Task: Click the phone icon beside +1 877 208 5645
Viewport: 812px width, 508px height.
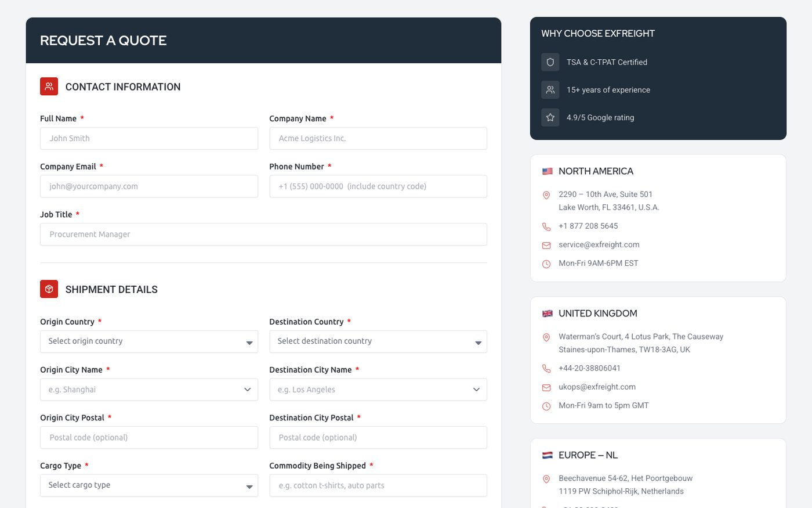Action: [546, 226]
